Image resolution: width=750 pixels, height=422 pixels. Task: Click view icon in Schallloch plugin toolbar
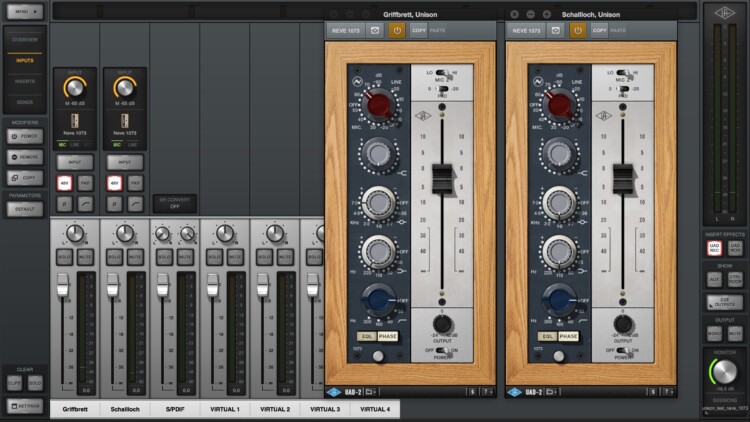(x=556, y=31)
